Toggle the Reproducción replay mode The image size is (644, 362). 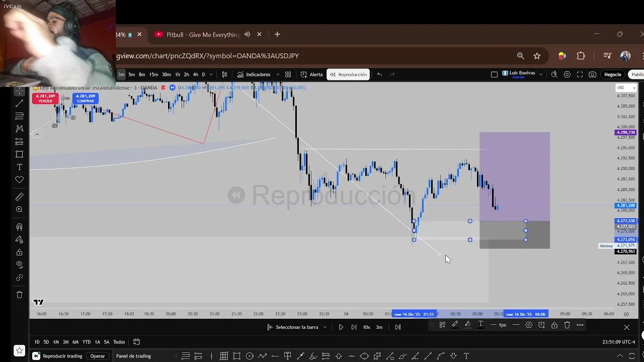pyautogui.click(x=348, y=74)
